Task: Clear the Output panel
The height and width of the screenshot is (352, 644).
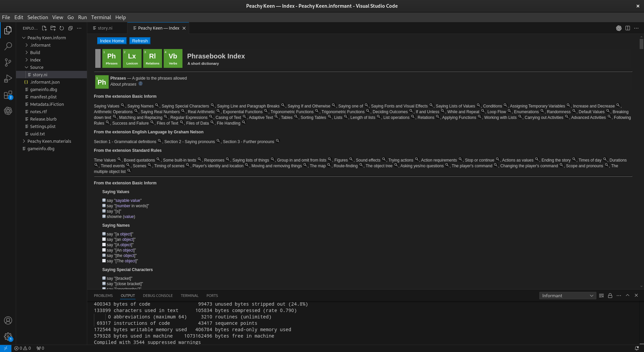Action: click(x=601, y=296)
